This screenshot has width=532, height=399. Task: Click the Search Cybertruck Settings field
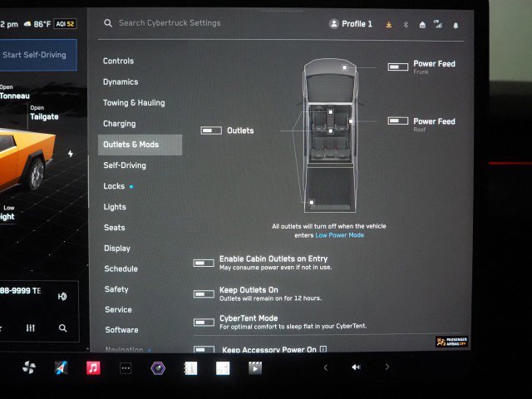point(170,23)
